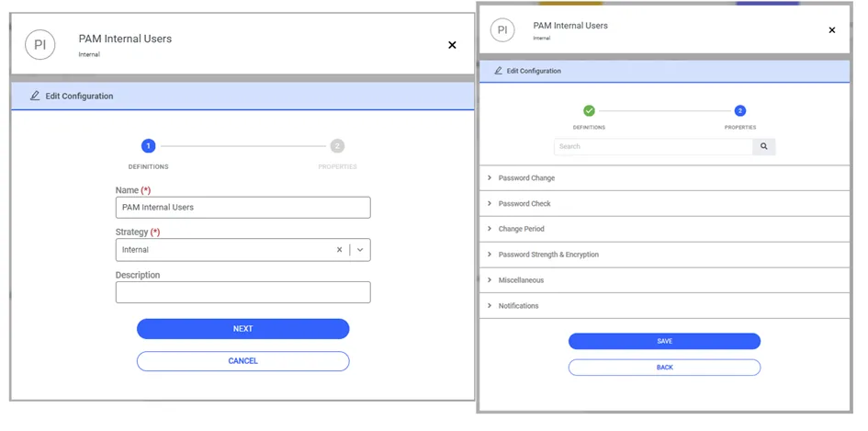The height and width of the screenshot is (431, 868).
Task: Click greyed step 2 circle in left dialog
Action: (x=337, y=146)
